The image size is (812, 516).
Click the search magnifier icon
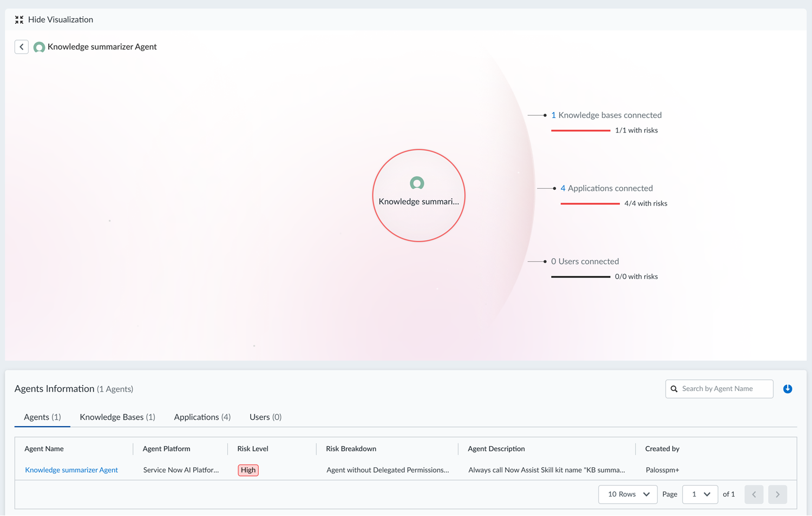click(674, 389)
